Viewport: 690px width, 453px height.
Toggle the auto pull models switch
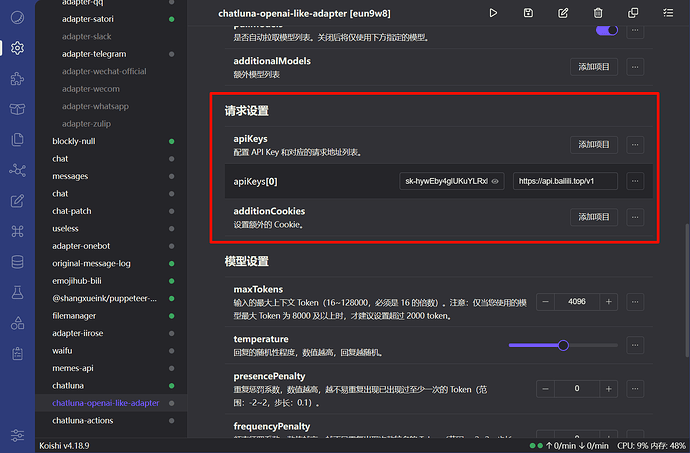coord(607,30)
